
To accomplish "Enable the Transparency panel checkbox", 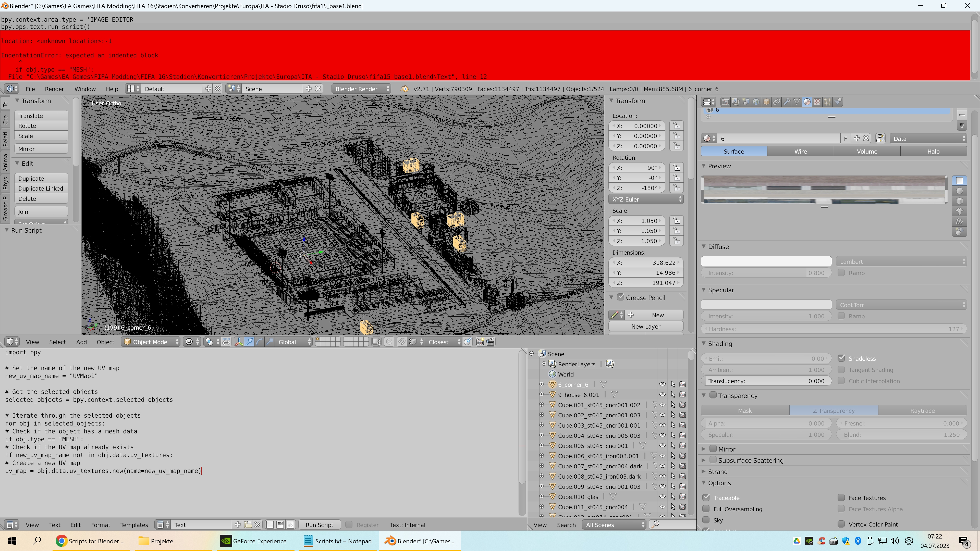I will tap(713, 395).
